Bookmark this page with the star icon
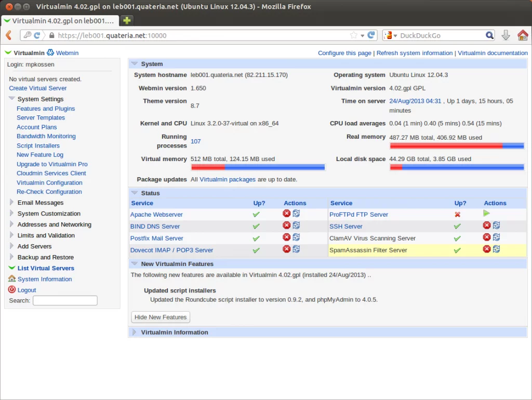 (x=353, y=35)
